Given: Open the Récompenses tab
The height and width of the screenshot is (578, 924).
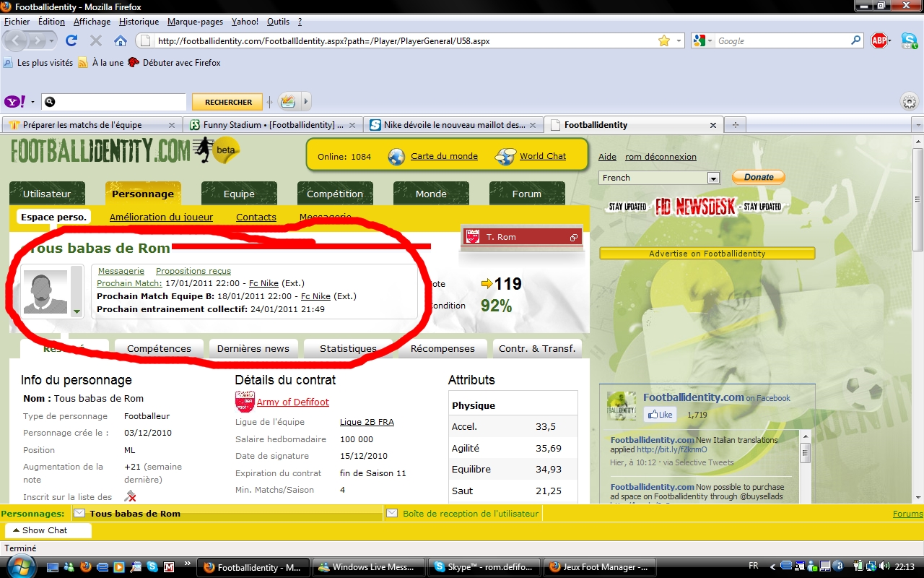Looking at the screenshot, I should (443, 348).
